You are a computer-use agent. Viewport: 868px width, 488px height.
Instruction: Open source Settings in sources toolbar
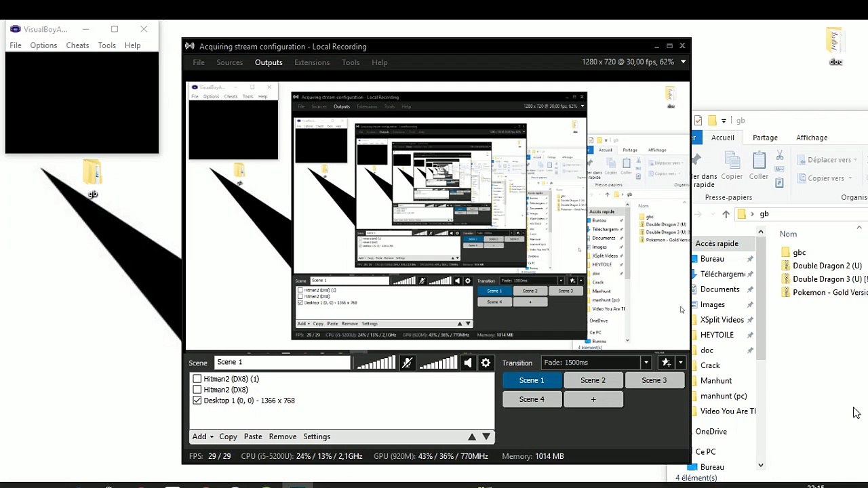click(317, 437)
